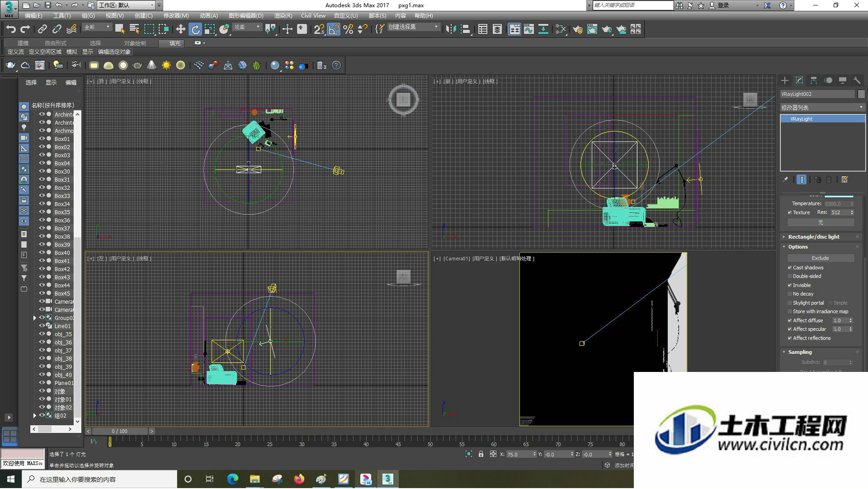Click Render Production teapot icon
Image resolution: width=868 pixels, height=489 pixels.
click(607, 29)
